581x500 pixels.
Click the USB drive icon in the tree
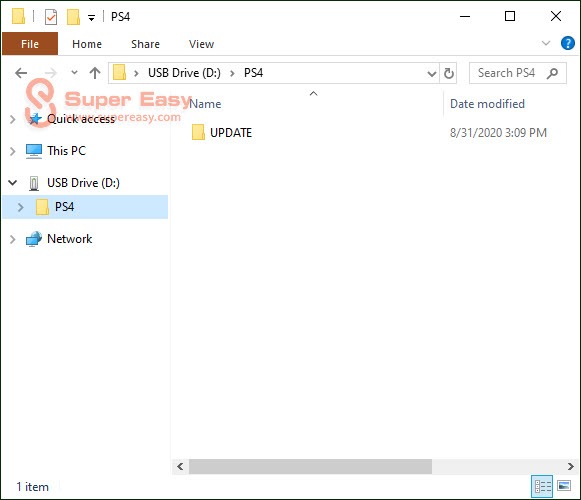(x=34, y=183)
